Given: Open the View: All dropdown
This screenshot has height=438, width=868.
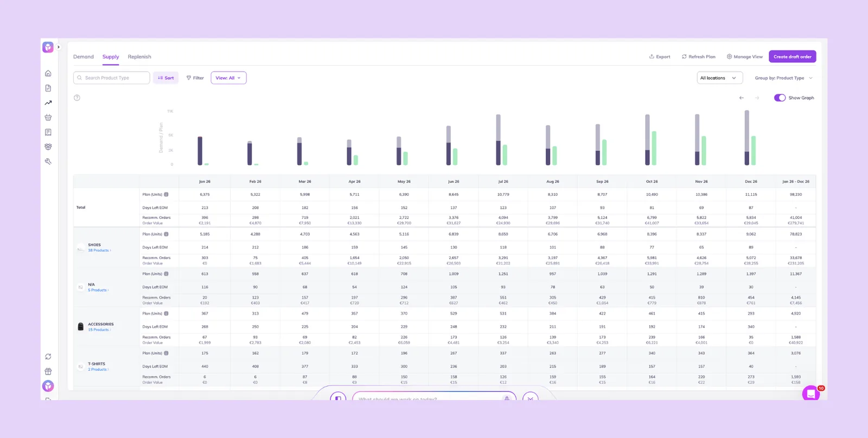Looking at the screenshot, I should (x=228, y=78).
